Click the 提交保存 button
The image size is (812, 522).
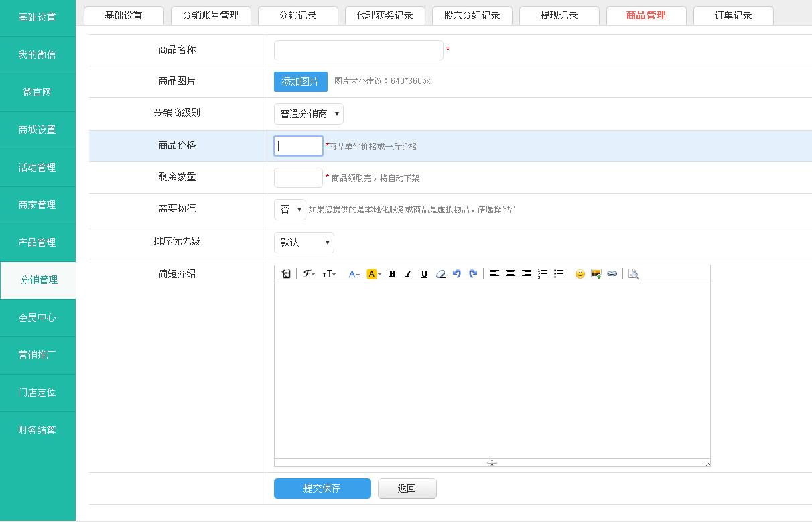coord(322,488)
